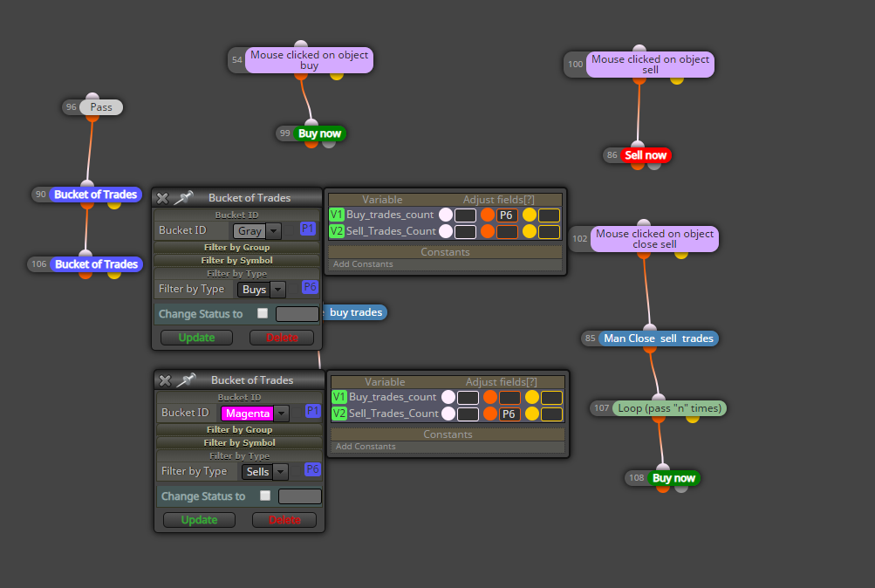Click orange circle of Buy_trades_count in lower panel
875x588 pixels.
pyautogui.click(x=490, y=397)
